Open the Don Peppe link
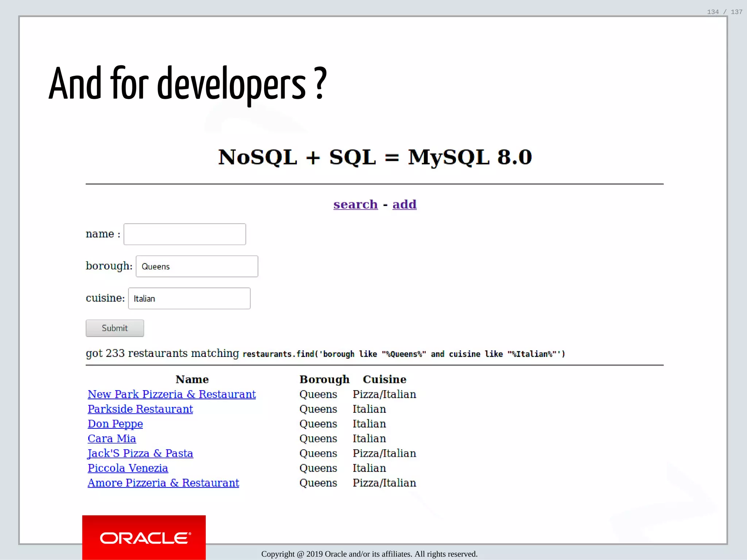Image resolution: width=747 pixels, height=560 pixels. [115, 424]
